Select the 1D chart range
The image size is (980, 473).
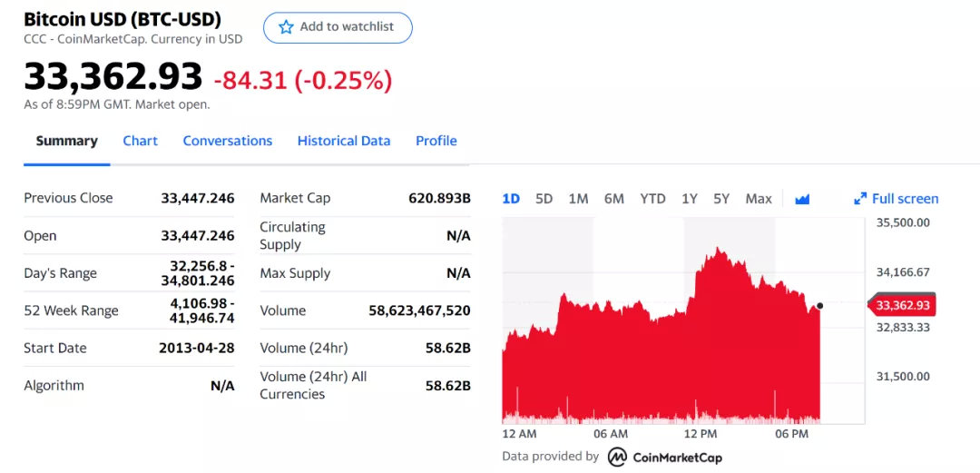[511, 199]
